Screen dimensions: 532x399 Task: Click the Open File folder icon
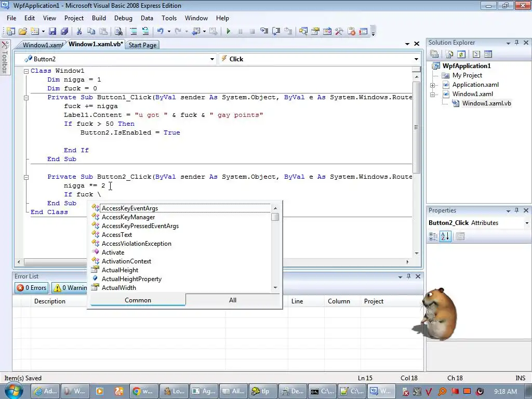click(23, 31)
